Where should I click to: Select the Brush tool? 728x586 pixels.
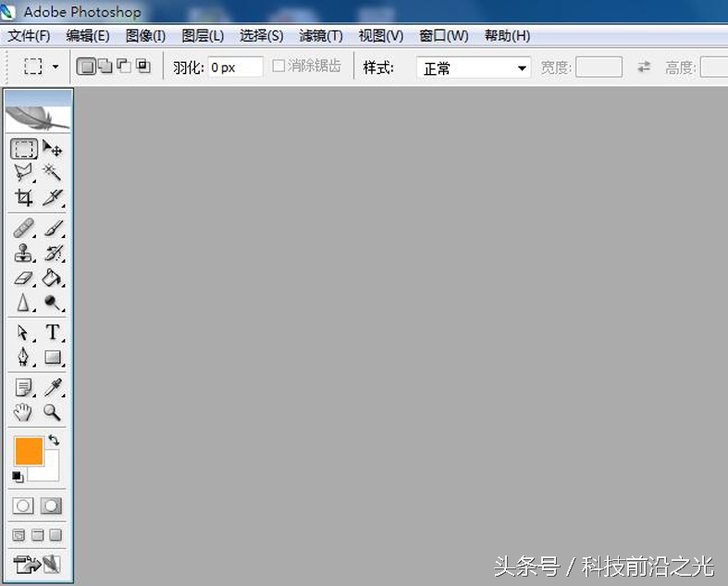click(x=53, y=228)
